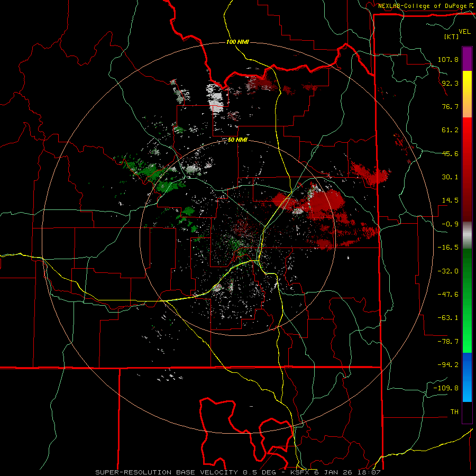Screen dimensions: 476x476
Task: Pick the gray near-zero segment of the colorbar
Action: [467, 235]
